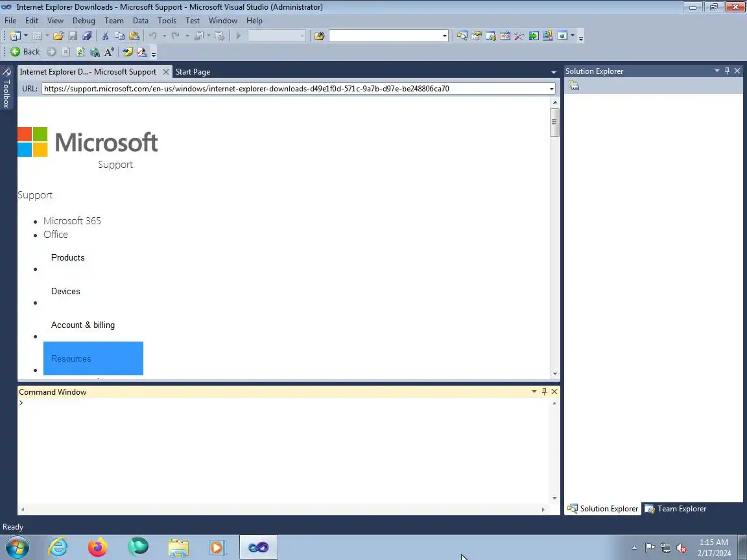Expand the URL address bar dropdown
Image resolution: width=747 pixels, height=560 pixels.
click(x=552, y=89)
